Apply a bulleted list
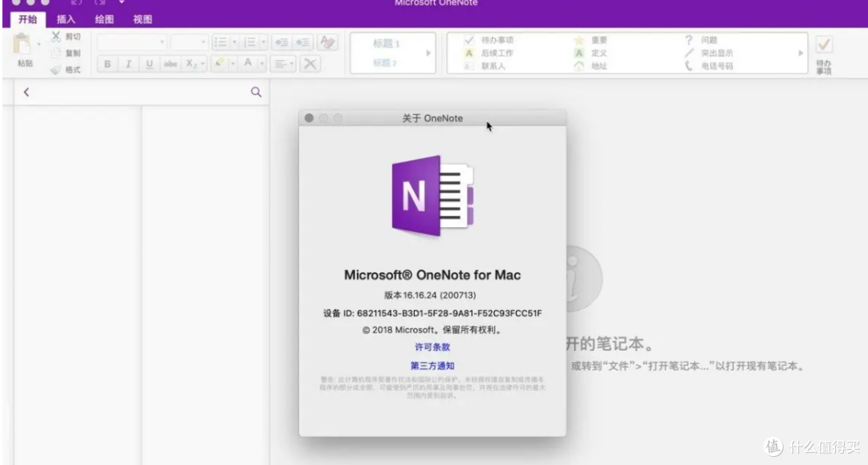 (x=220, y=42)
